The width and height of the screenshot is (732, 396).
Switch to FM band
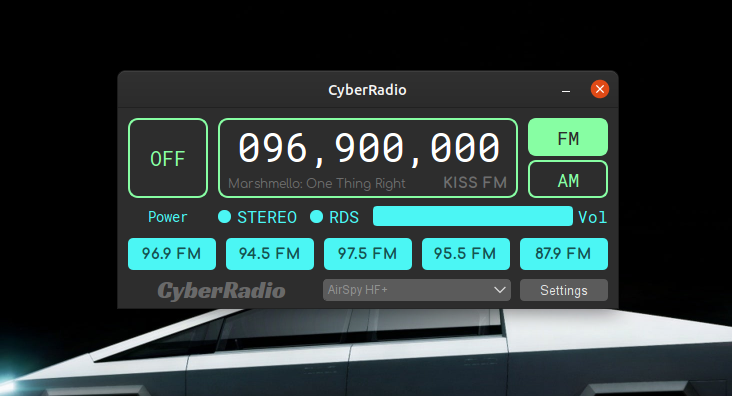point(568,137)
